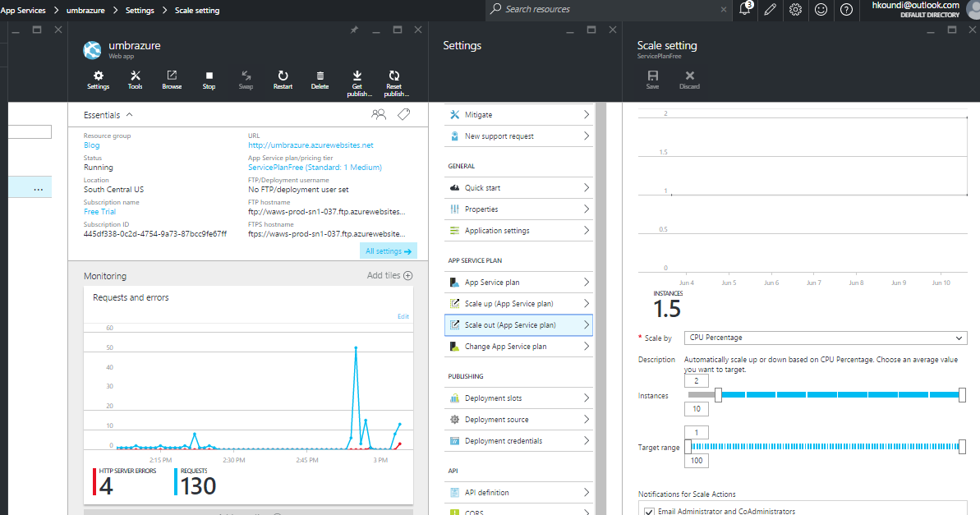Open Mitigate in Settings list

(518, 115)
